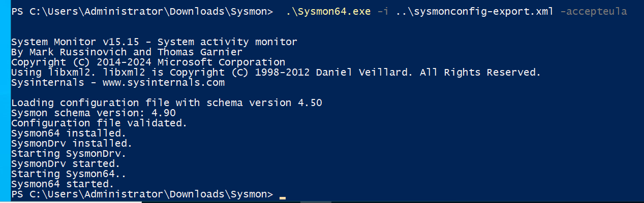Screen dimensions: 644x203
Task: Click the System Monitor v15.15 title line
Action: (154, 42)
